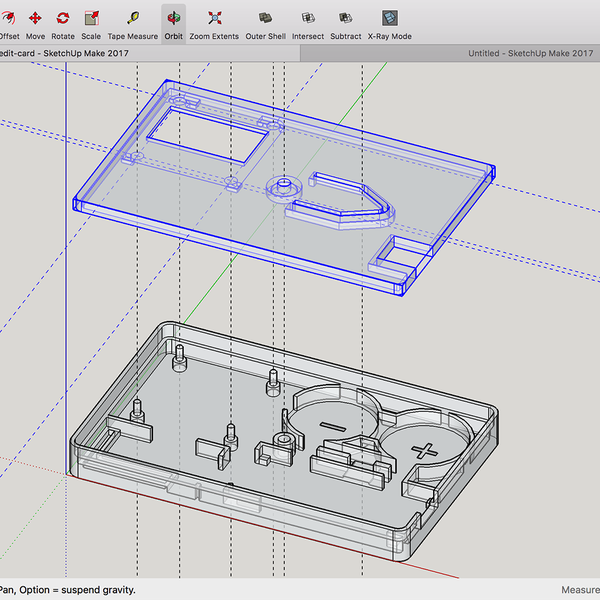The image size is (600, 600).
Task: Click the minus symbol in battery holder
Action: 331,428
